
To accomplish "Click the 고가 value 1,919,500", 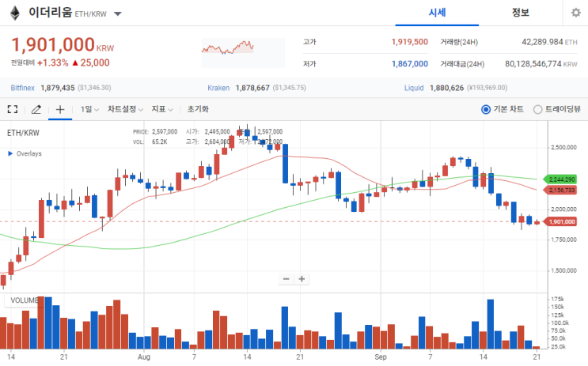I will (409, 42).
